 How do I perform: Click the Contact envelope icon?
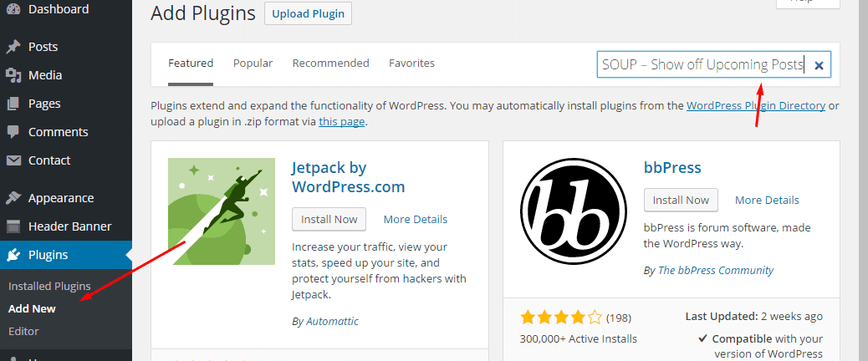13,160
